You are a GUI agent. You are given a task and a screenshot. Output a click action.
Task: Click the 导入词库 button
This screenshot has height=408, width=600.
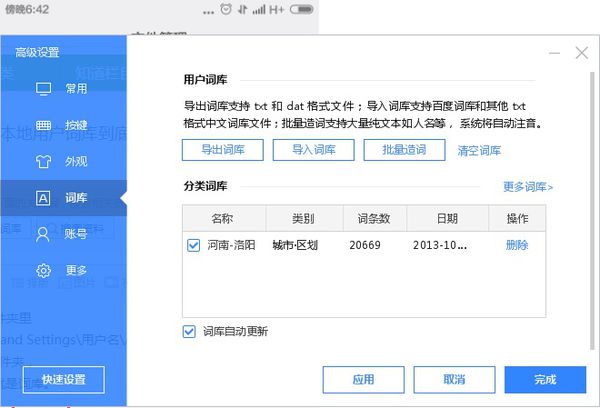click(313, 150)
